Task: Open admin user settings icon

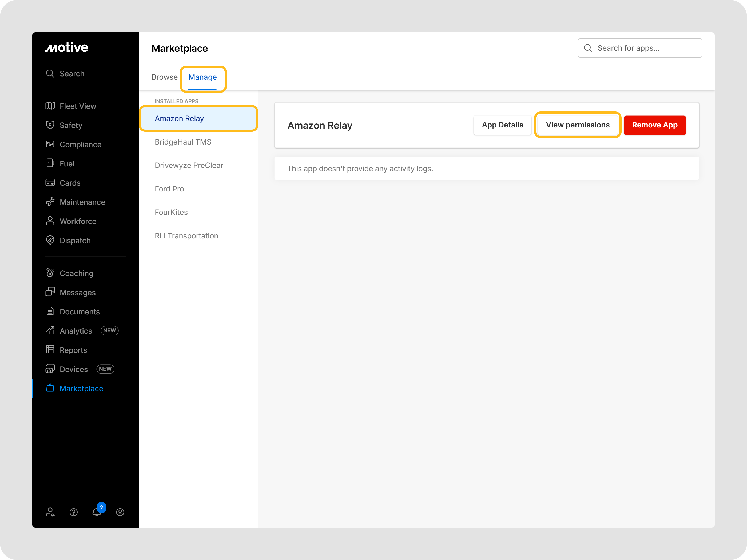Action: [50, 512]
